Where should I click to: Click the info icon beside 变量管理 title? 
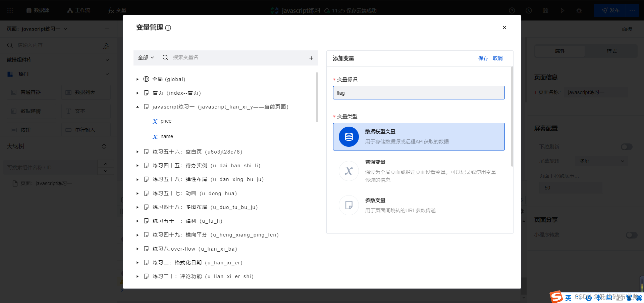pyautogui.click(x=168, y=28)
